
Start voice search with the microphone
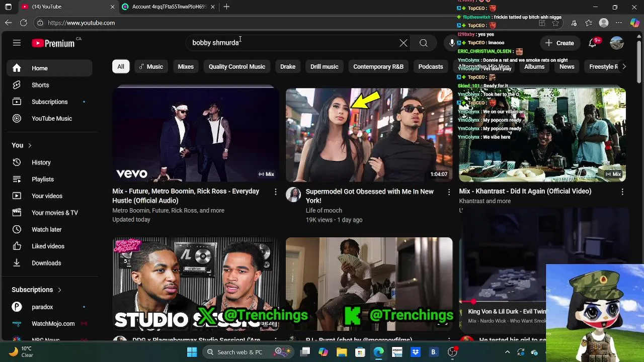point(452,43)
